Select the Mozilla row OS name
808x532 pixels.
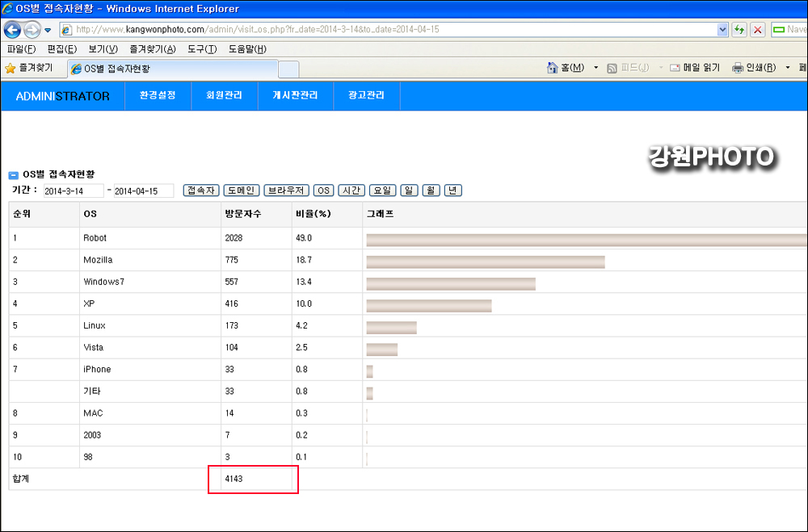click(x=98, y=260)
